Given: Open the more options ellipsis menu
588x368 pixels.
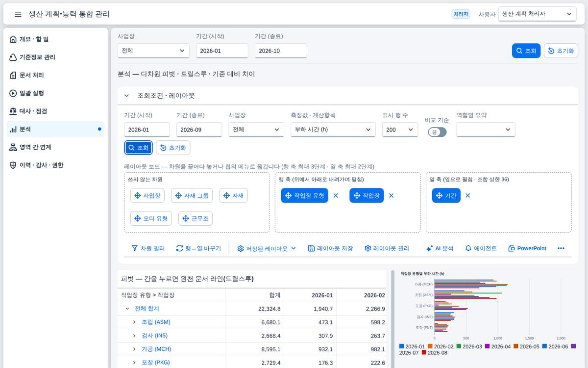Looking at the screenshot, I should pyautogui.click(x=562, y=248).
